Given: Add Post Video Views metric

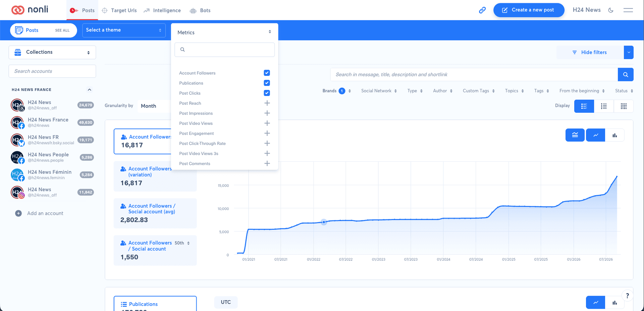Looking at the screenshot, I should (x=267, y=123).
